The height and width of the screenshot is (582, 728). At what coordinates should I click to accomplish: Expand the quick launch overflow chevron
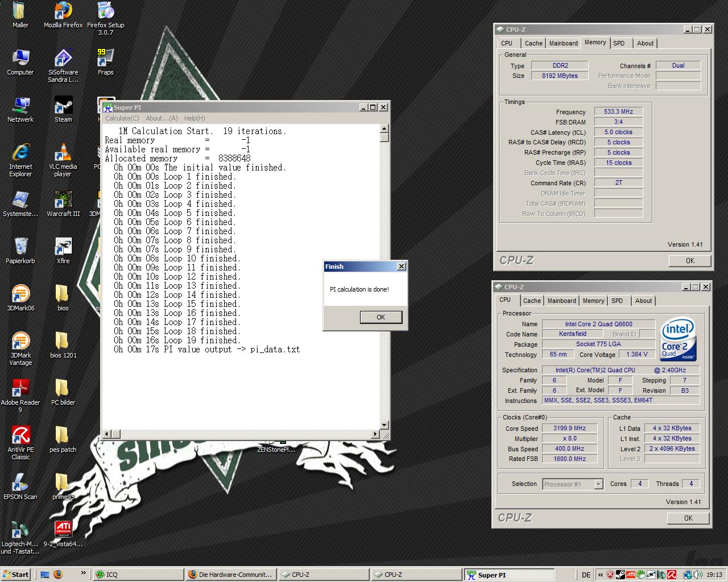point(84,573)
